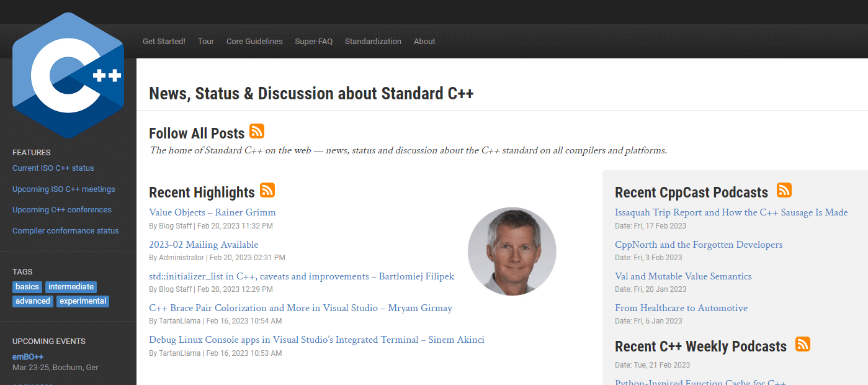Open the emBO++ upcoming event
The height and width of the screenshot is (385, 868).
click(x=28, y=357)
